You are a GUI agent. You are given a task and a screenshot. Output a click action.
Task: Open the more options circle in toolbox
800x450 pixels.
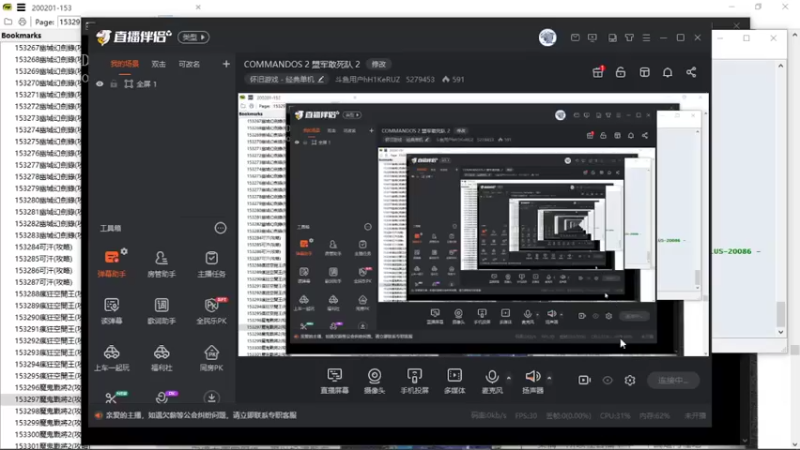click(220, 228)
